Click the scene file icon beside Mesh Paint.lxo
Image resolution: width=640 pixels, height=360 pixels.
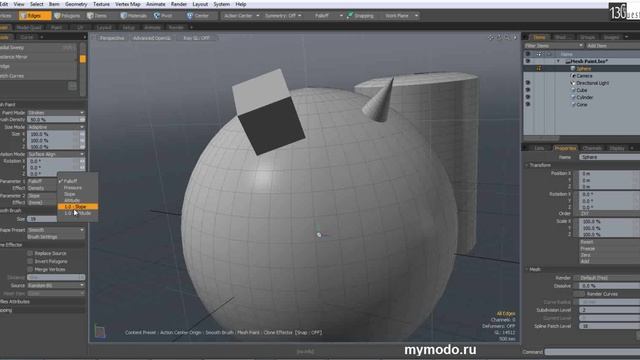[568, 61]
